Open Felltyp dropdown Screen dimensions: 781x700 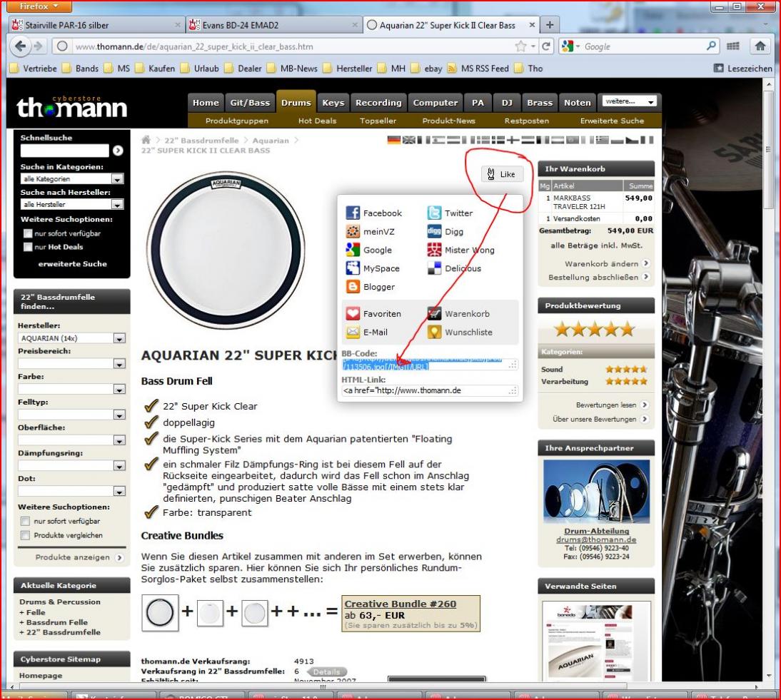coord(71,415)
